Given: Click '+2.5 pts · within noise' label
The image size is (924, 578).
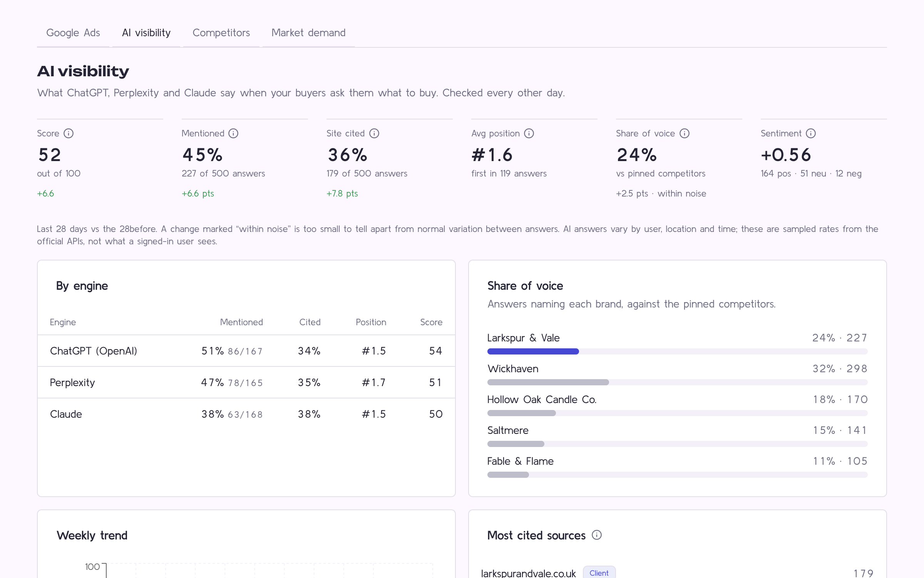Looking at the screenshot, I should [x=661, y=193].
